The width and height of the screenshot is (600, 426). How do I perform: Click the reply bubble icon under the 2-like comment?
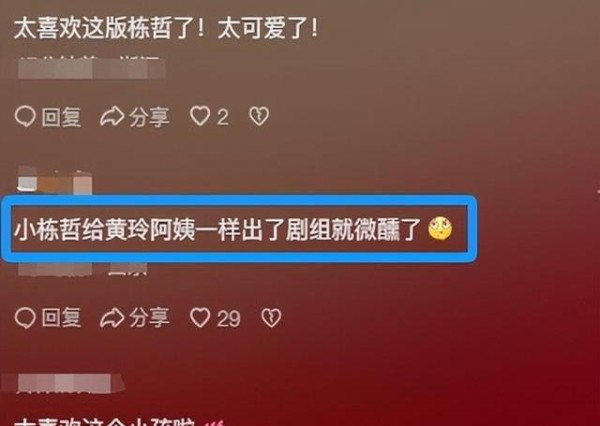25,116
